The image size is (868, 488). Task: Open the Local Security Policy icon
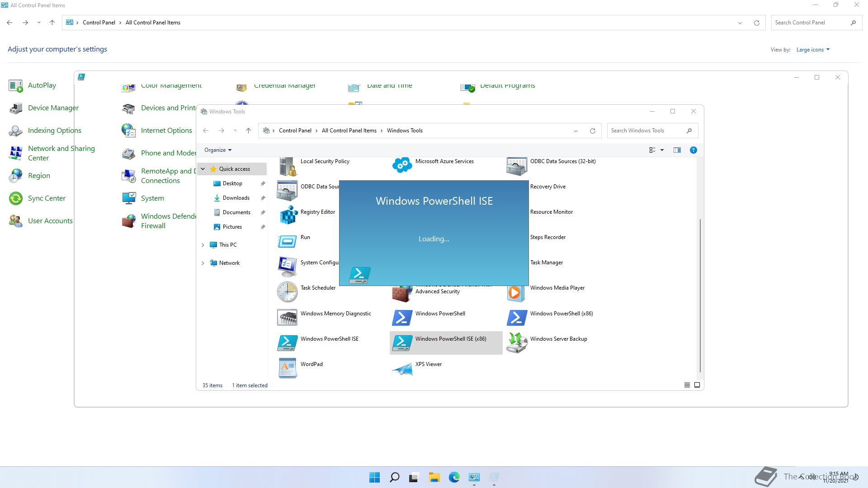pyautogui.click(x=288, y=166)
